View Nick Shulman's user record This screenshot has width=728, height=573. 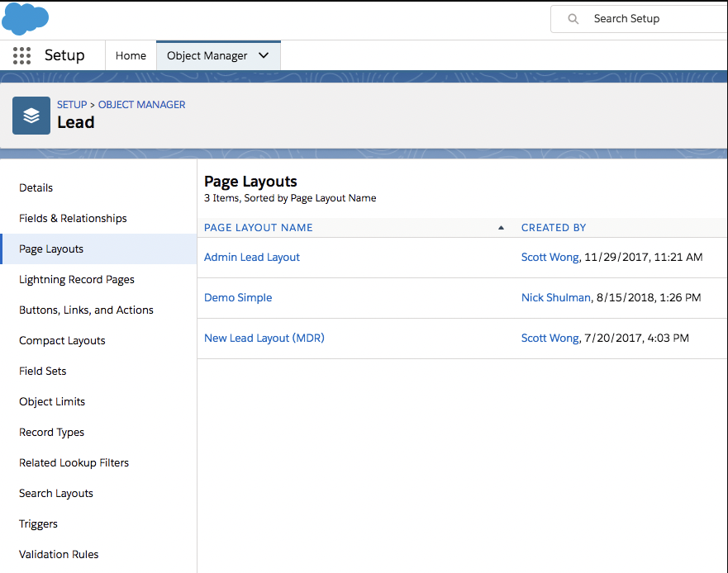click(555, 297)
